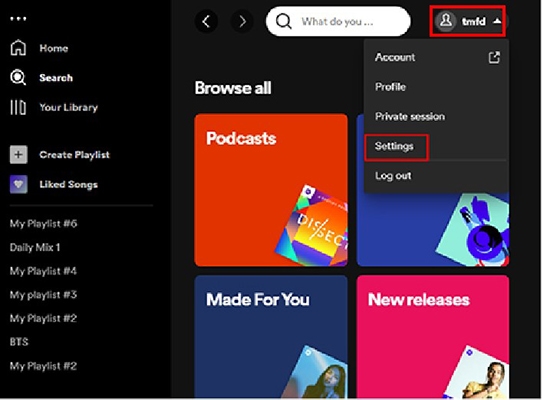Screen dimensions: 542x400
Task: Open Liked Songs
Action: (x=68, y=184)
